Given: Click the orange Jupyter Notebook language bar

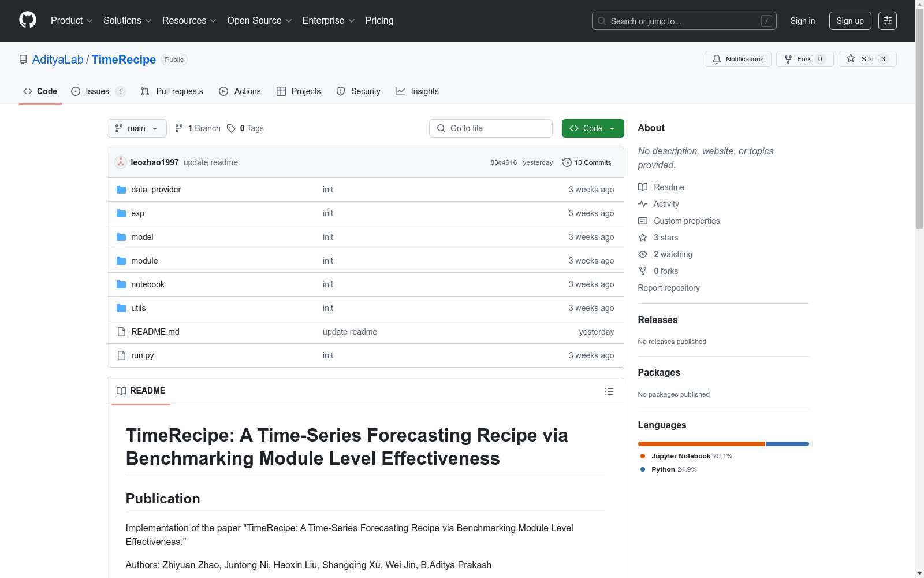Looking at the screenshot, I should [702, 444].
